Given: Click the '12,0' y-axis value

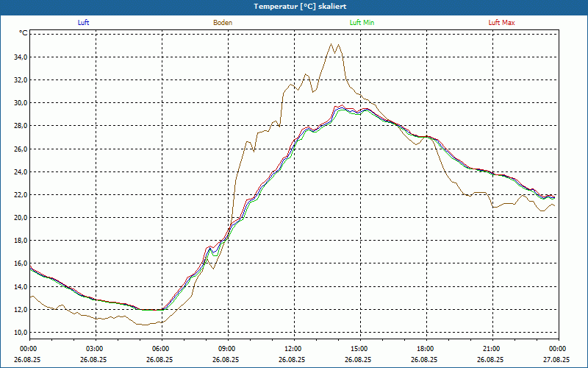Looking at the screenshot, I should click(x=21, y=310).
